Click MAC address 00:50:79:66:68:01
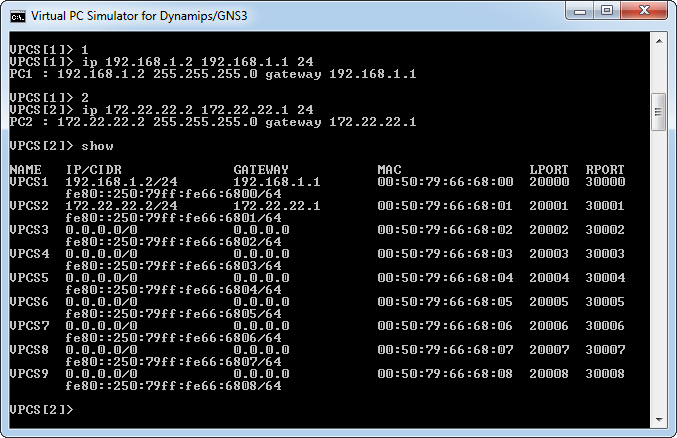 tap(445, 206)
